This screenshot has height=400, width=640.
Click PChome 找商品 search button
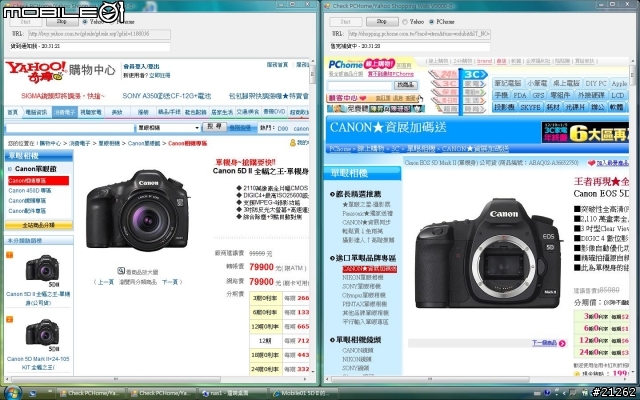(405, 85)
